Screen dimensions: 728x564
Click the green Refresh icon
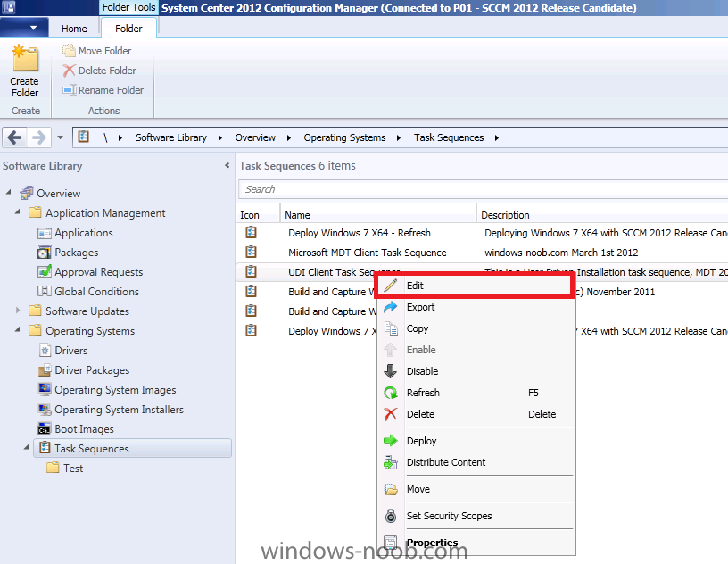pos(391,393)
